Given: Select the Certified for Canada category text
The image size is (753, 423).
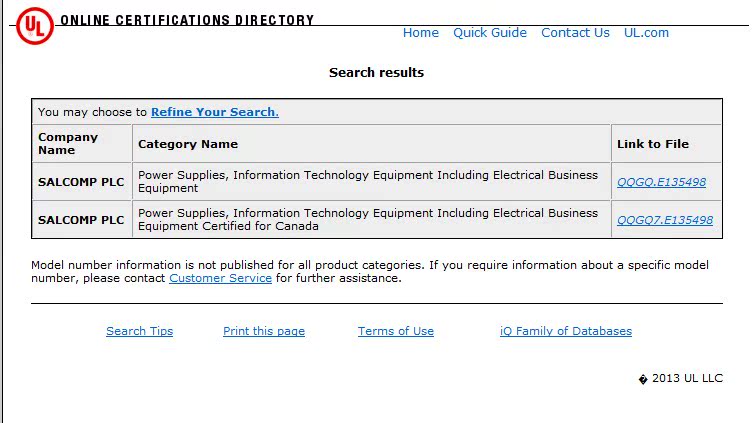Looking at the screenshot, I should coord(368,219).
